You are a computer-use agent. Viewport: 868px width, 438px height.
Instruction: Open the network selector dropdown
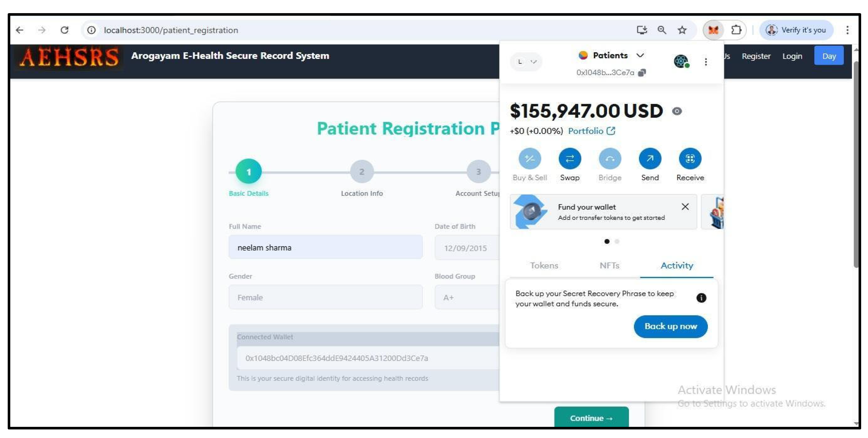coord(526,62)
